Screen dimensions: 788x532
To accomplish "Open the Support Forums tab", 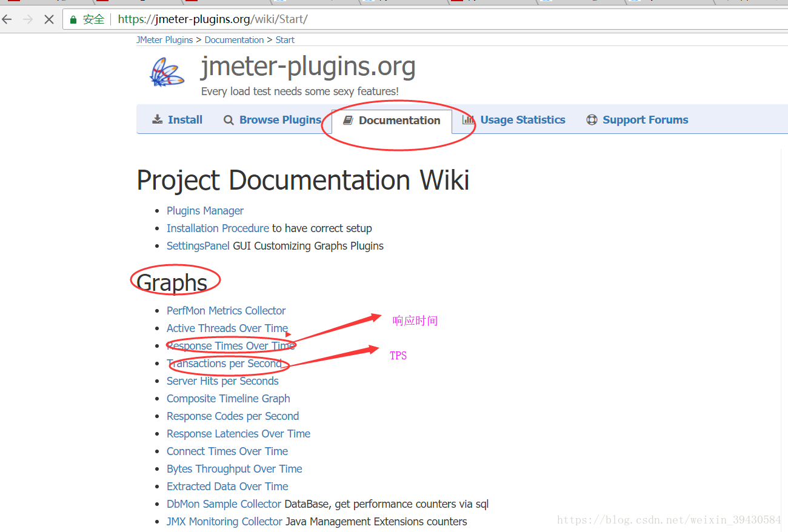I will tap(637, 120).
